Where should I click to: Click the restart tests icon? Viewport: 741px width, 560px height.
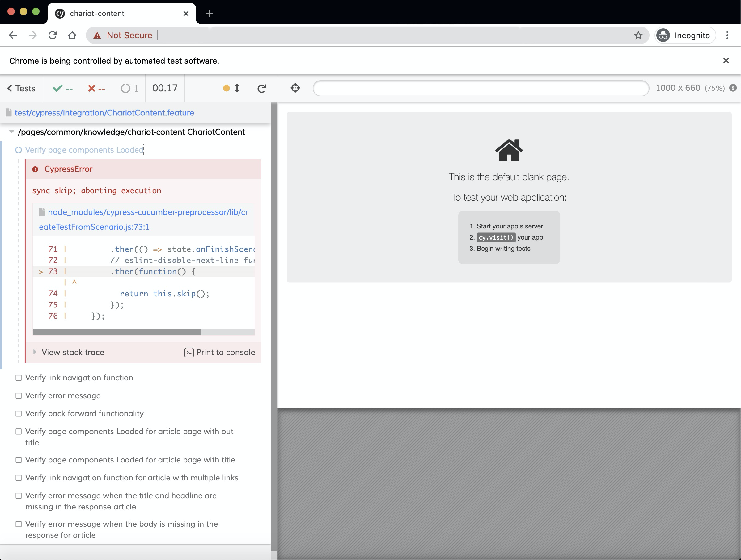262,88
